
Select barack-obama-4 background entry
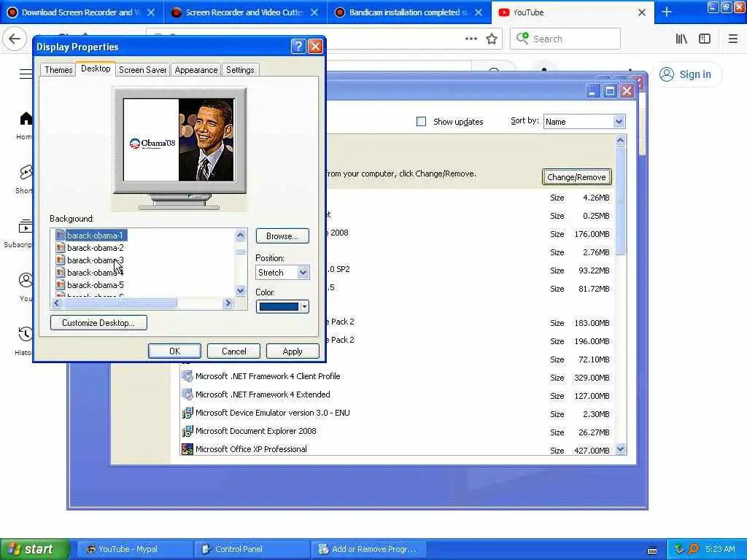point(96,273)
